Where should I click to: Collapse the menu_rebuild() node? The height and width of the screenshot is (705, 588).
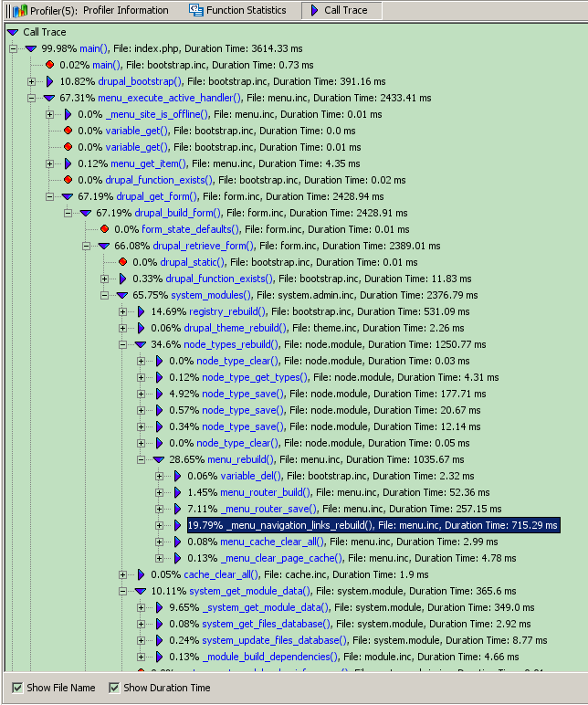coord(142,459)
